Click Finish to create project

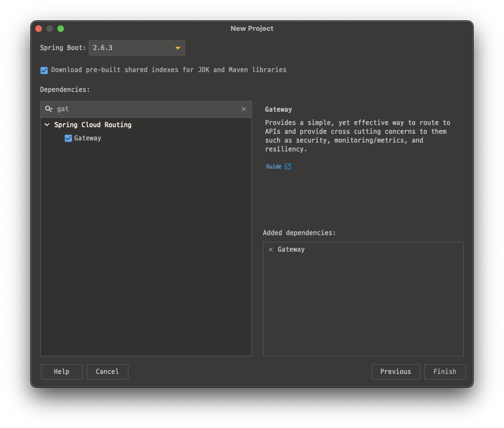[445, 371]
